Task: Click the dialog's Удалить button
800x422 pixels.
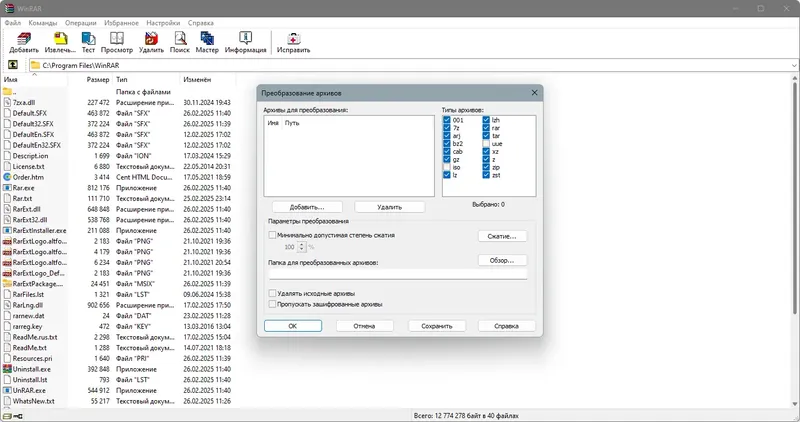Action: click(389, 207)
